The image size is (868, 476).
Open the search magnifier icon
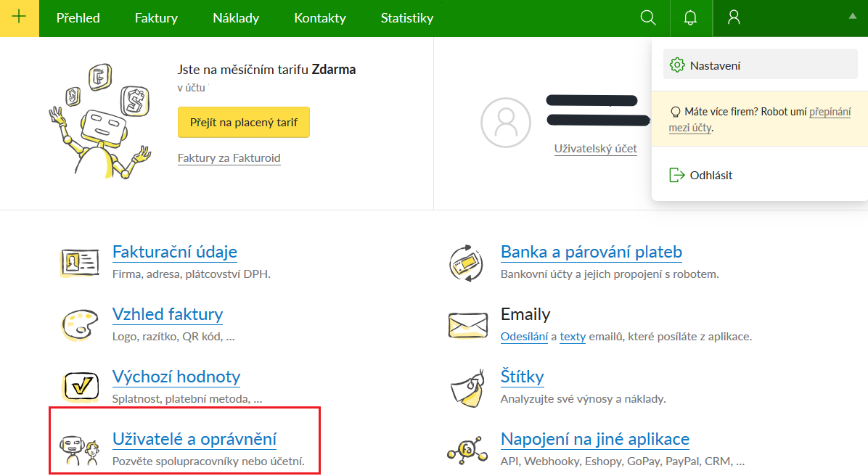648,18
